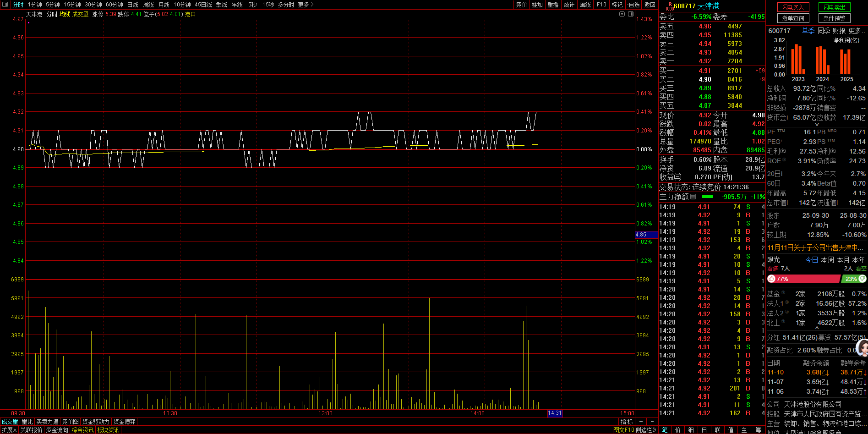Open the 细 detail view
The width and height of the screenshot is (868, 434).
pos(691,430)
